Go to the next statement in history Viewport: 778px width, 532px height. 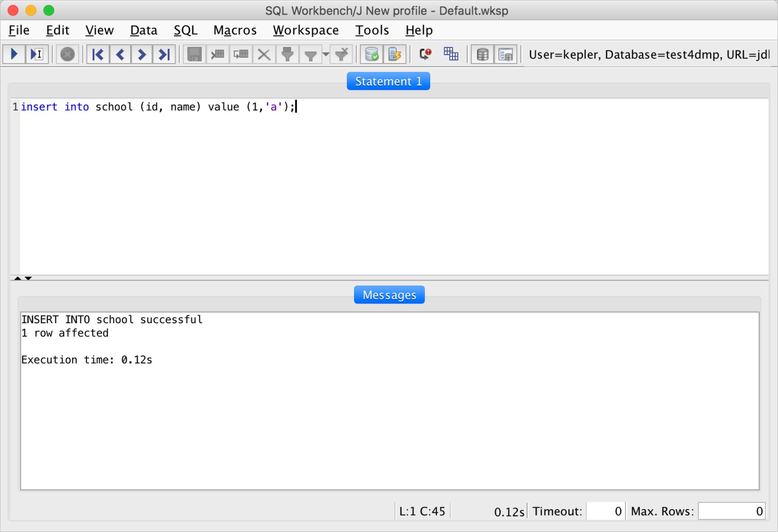tap(142, 54)
